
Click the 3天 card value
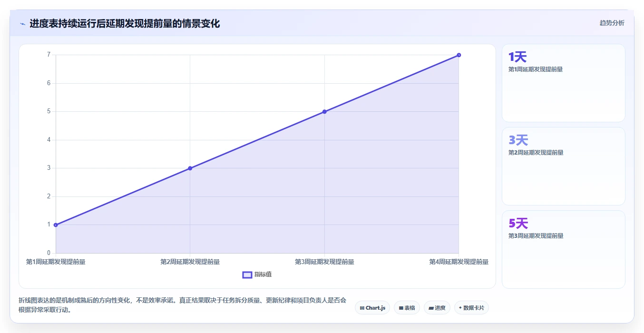pyautogui.click(x=518, y=140)
